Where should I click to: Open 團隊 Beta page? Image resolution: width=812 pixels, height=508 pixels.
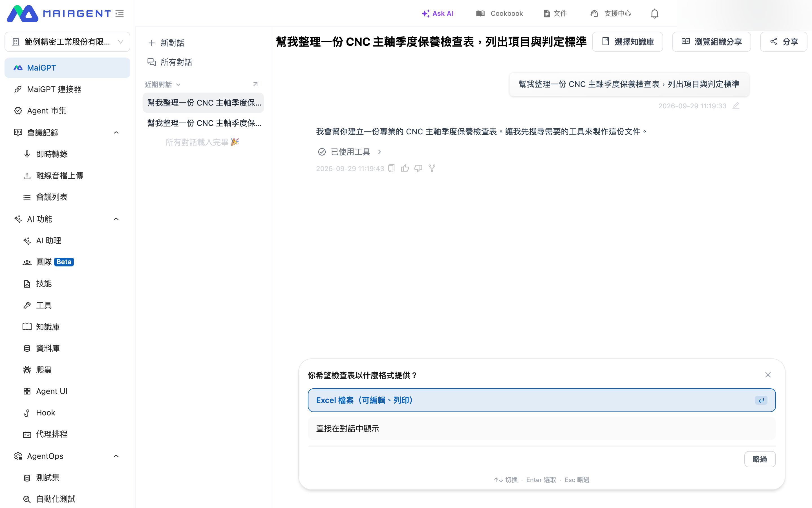tap(67, 262)
